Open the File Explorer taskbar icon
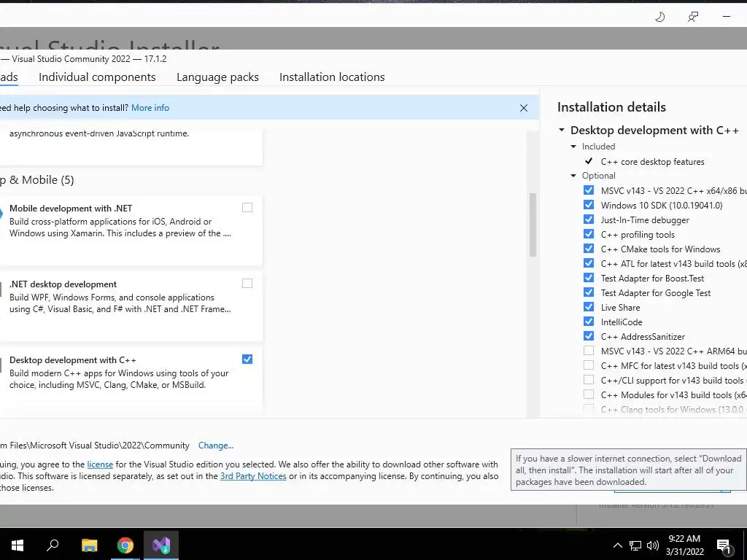 (89, 545)
